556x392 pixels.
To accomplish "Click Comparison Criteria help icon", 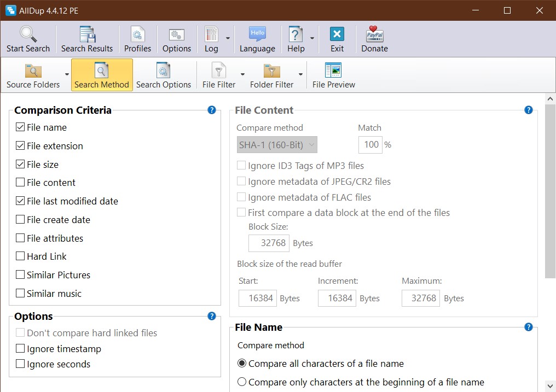I will coord(212,110).
